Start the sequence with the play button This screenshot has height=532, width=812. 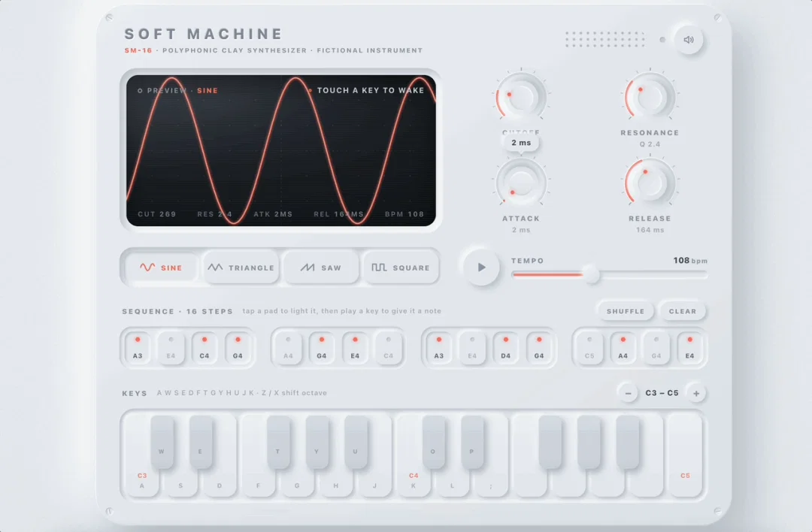point(481,268)
